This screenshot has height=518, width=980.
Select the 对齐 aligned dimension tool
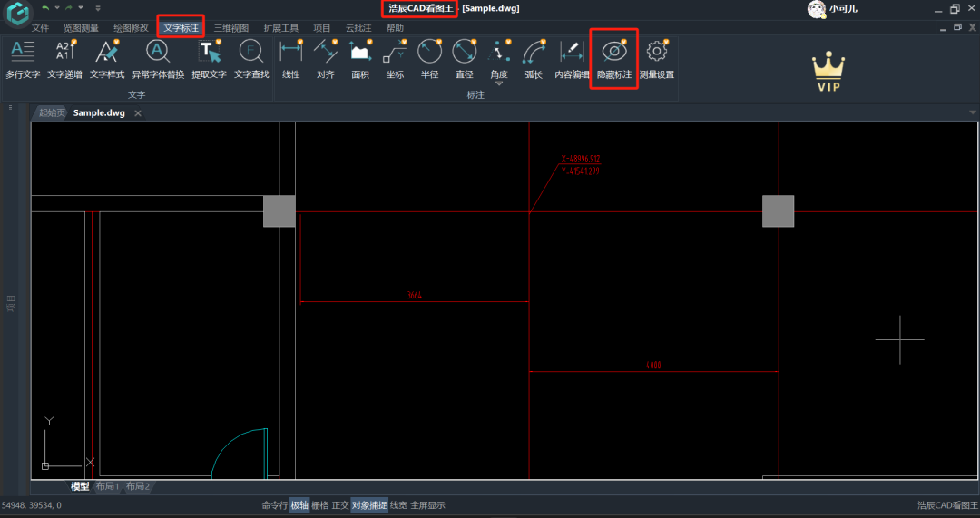326,59
